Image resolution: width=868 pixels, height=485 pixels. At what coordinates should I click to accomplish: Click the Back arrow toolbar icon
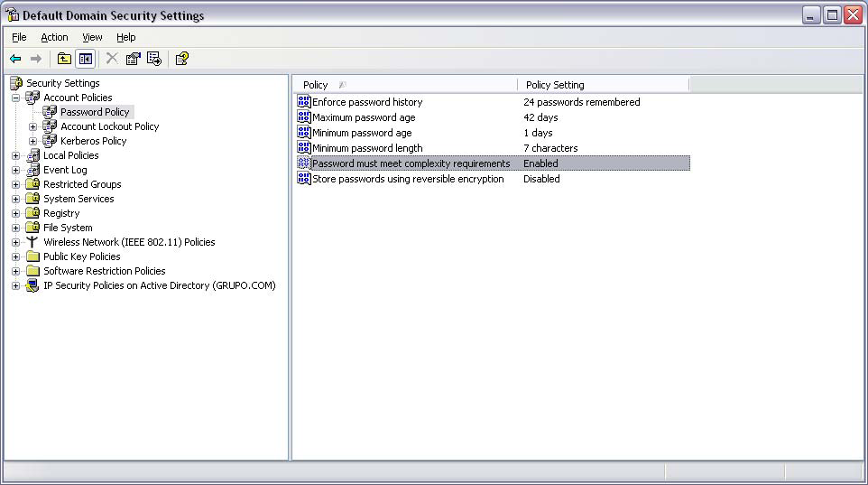(15, 58)
